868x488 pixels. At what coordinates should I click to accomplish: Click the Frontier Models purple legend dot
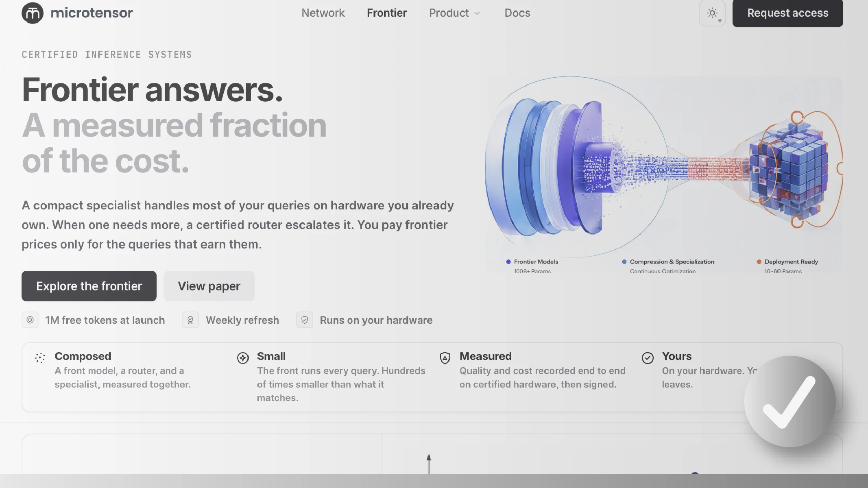coord(508,261)
